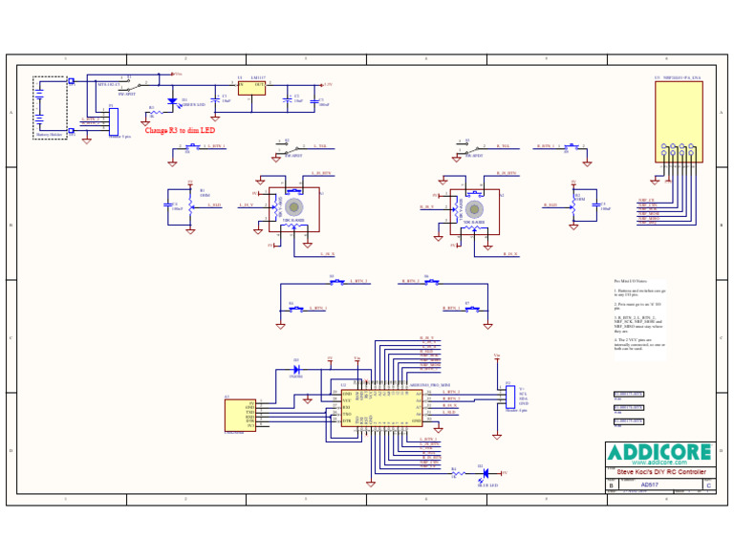
Task: Select the 1N4001 diode D3
Action: pyautogui.click(x=296, y=370)
